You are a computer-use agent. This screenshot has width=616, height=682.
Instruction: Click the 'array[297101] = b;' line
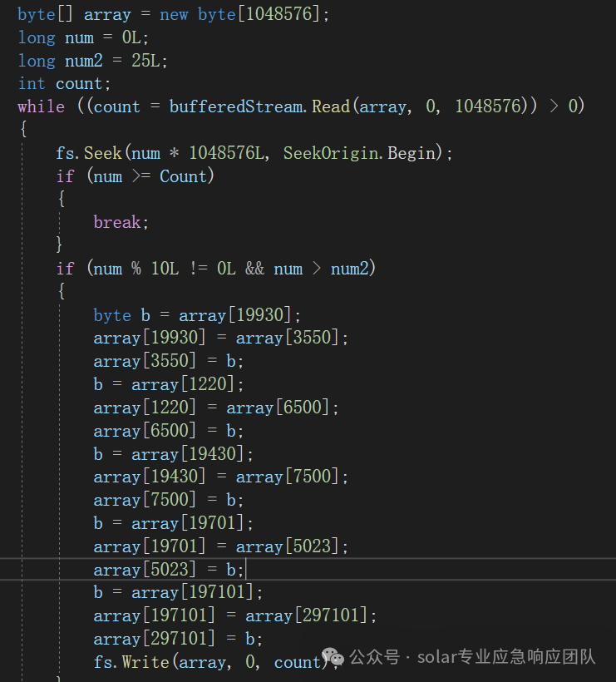(x=178, y=639)
